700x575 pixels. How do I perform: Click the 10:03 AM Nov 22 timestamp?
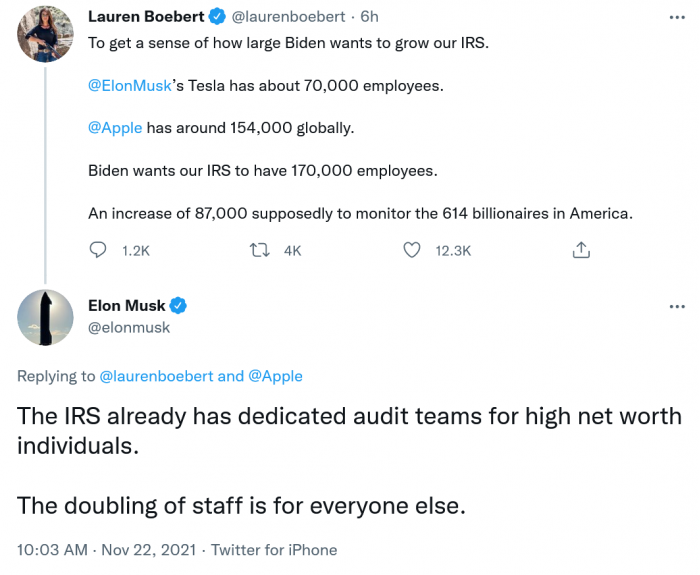click(105, 549)
